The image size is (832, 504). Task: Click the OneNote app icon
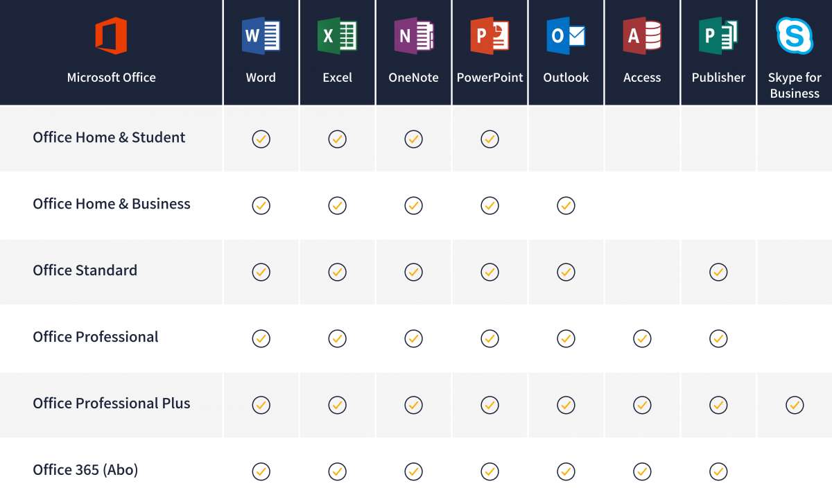click(413, 37)
